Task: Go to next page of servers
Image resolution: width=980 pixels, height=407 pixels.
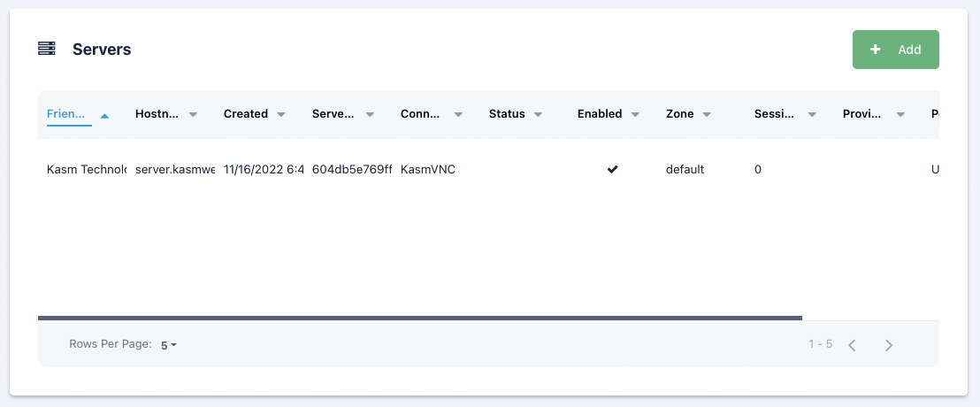Action: (x=889, y=345)
